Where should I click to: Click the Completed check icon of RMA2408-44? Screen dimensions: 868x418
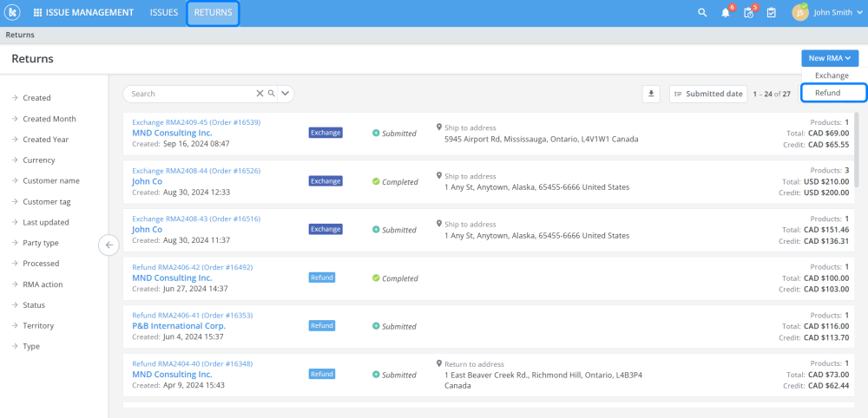[x=376, y=181]
